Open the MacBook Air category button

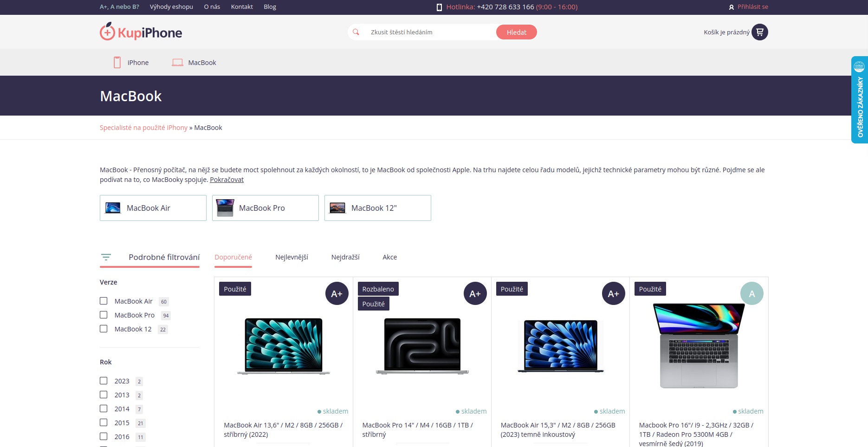(153, 208)
